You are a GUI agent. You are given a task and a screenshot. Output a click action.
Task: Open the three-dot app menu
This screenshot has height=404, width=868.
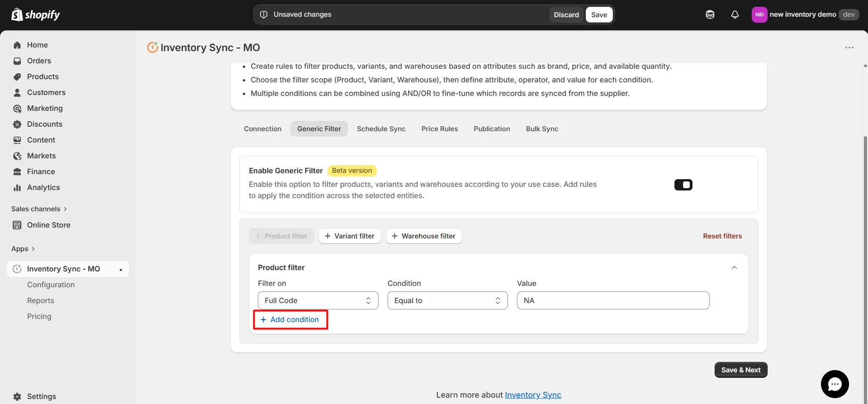click(849, 48)
